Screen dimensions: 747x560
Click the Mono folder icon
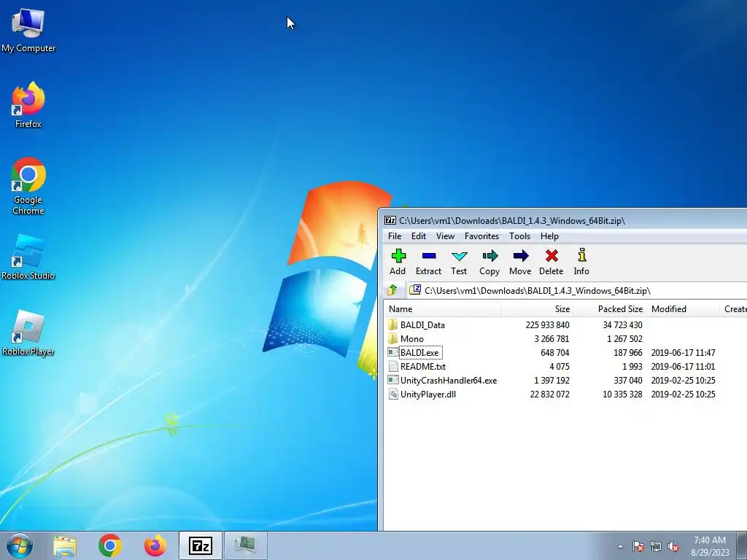coord(393,338)
